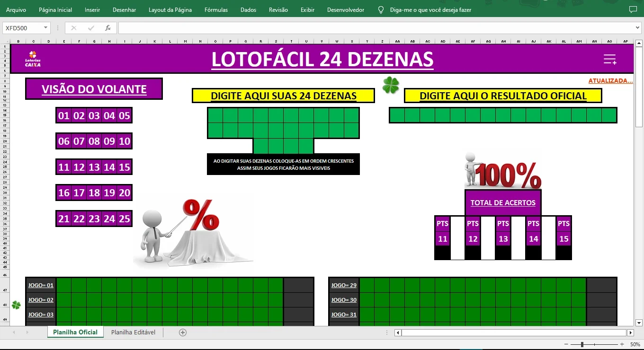Click the vertical scrollbar down arrow
Screen dimensions: 644x350
pyautogui.click(x=639, y=323)
